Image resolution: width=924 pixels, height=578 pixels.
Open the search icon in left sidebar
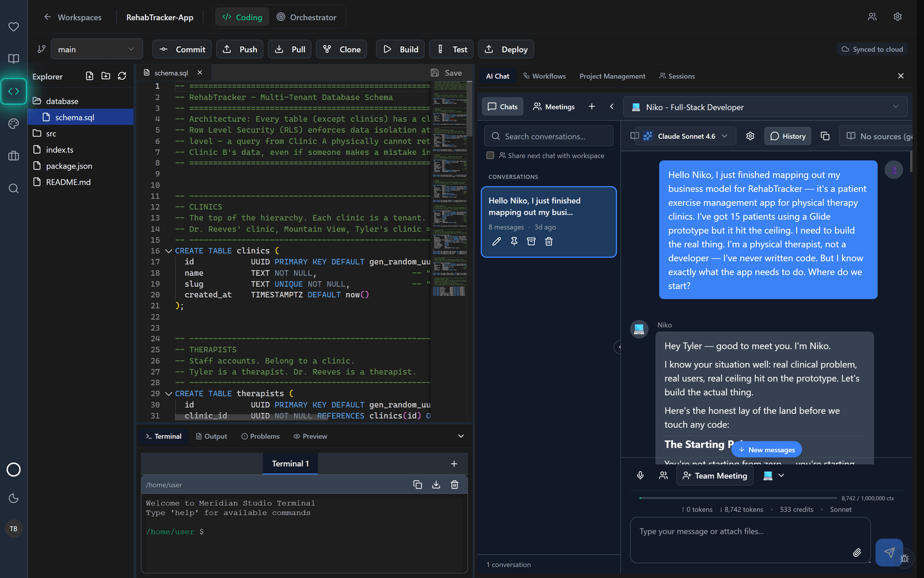pyautogui.click(x=13, y=188)
